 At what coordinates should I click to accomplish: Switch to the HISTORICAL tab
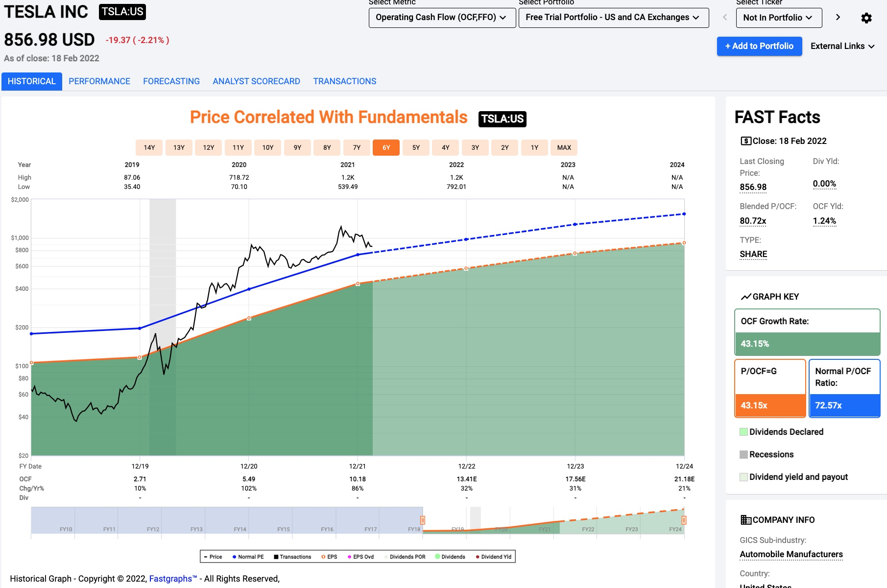32,81
